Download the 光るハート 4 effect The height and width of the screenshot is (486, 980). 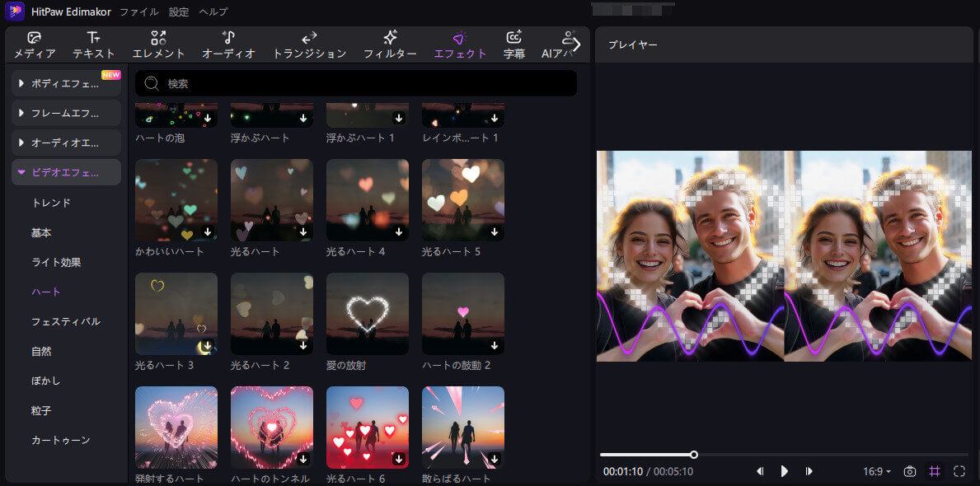(399, 231)
